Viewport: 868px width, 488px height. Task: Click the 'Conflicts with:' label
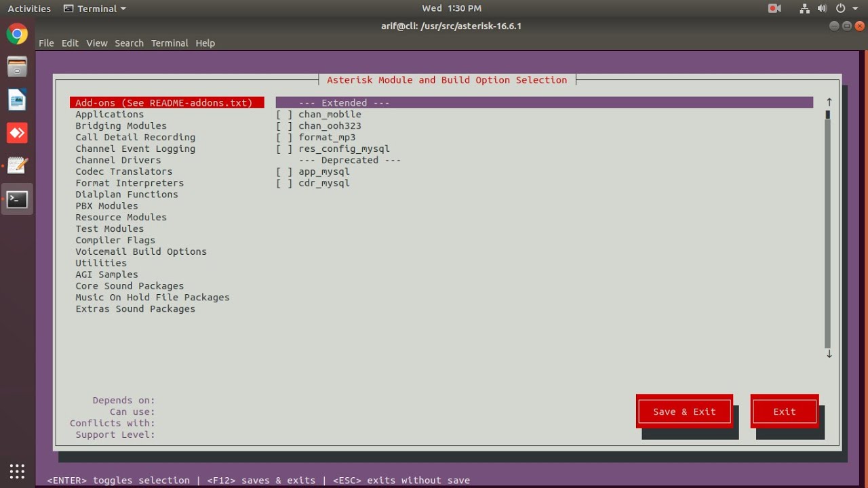pos(112,424)
